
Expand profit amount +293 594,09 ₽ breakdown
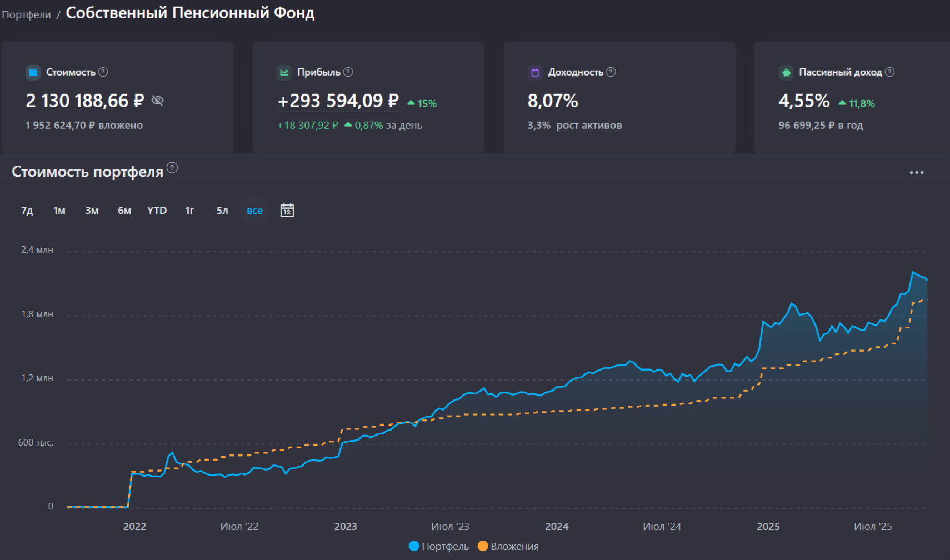click(x=338, y=101)
